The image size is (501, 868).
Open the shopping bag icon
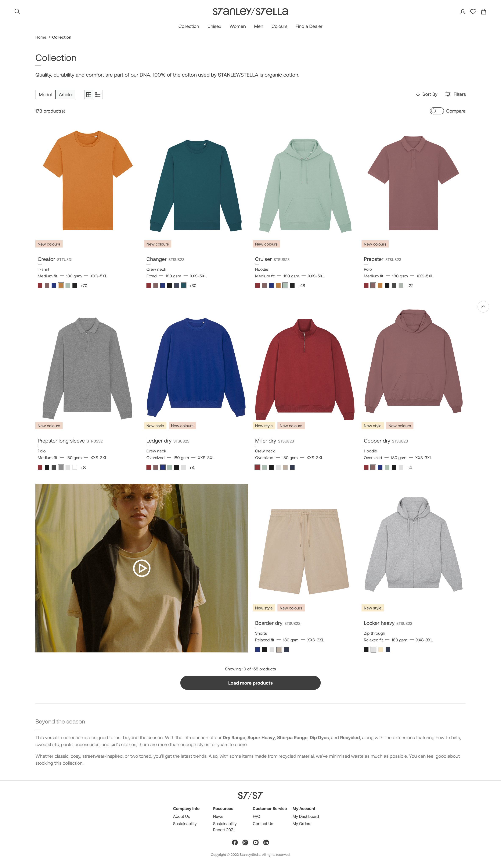tap(483, 11)
